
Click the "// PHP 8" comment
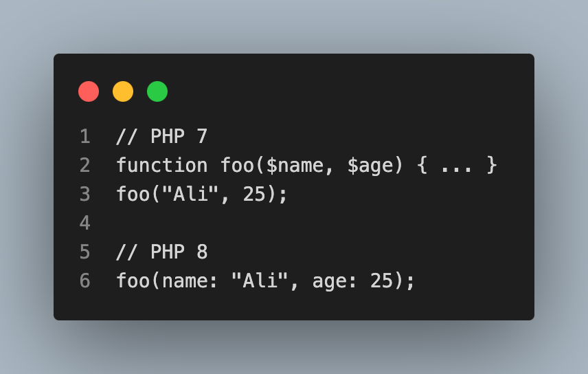[x=162, y=252]
